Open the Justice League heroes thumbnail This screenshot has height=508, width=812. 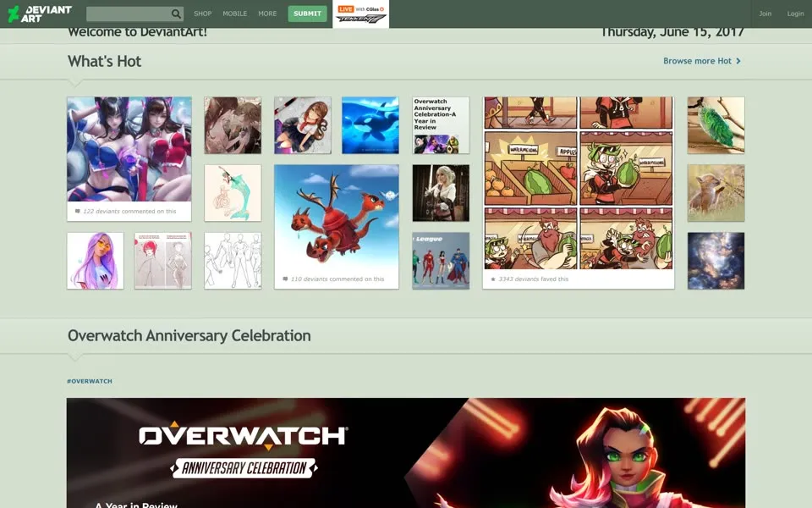coord(441,260)
